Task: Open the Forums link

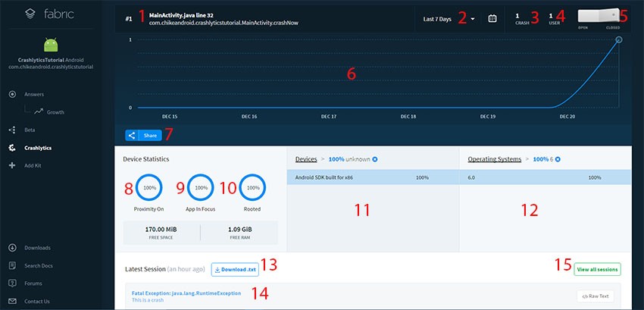Action: 33,283
